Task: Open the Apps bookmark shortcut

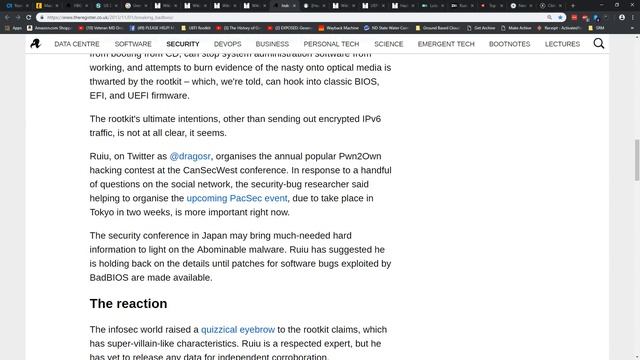Action: coord(13,28)
